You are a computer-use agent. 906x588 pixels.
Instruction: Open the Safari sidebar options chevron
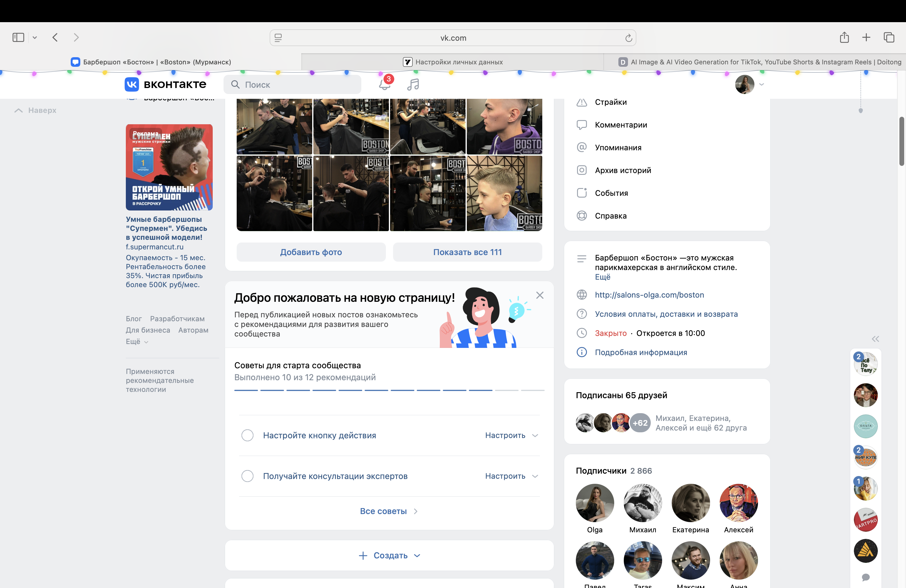(35, 37)
